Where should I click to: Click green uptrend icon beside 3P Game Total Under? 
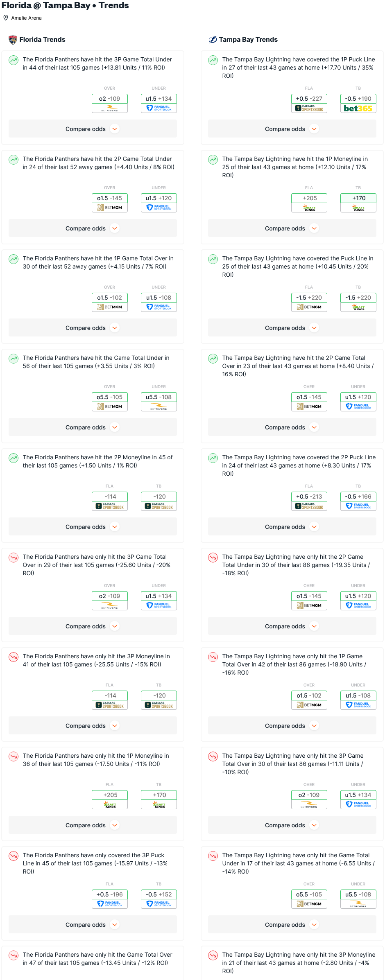coord(14,61)
